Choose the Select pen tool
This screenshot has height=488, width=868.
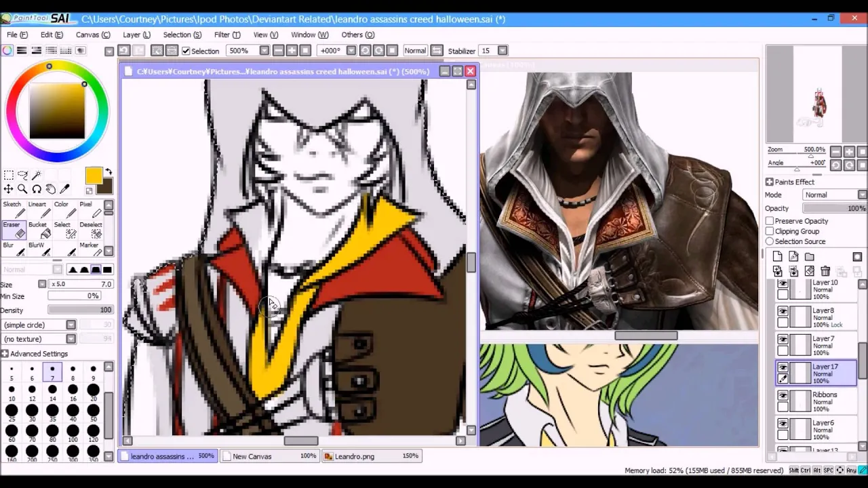64,230
